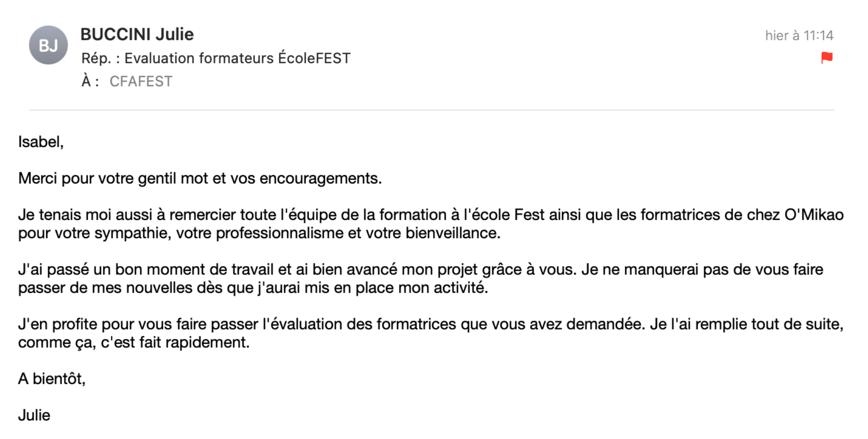Click the signature Julie at the bottom
Viewport: 868px width, 439px height.
[x=34, y=415]
